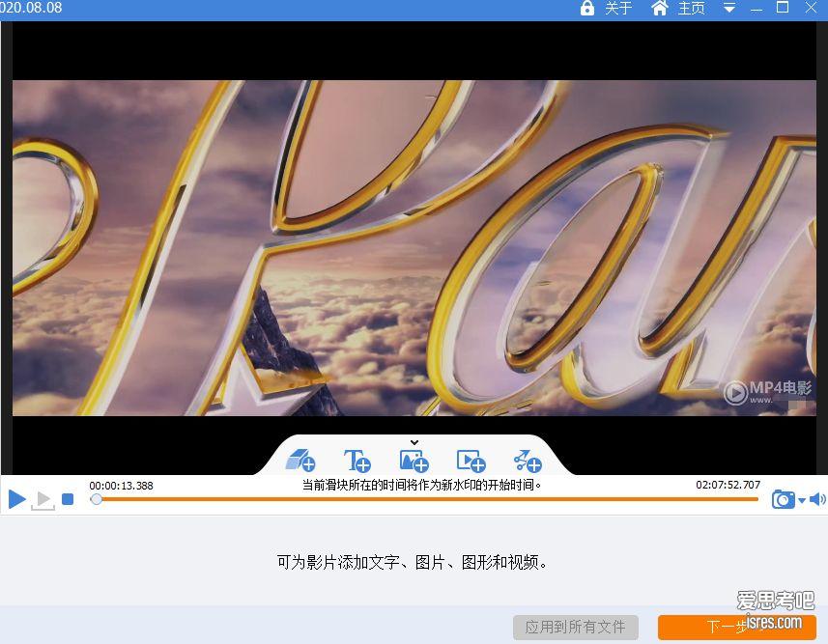
Task: Step forward one frame
Action: [x=43, y=499]
